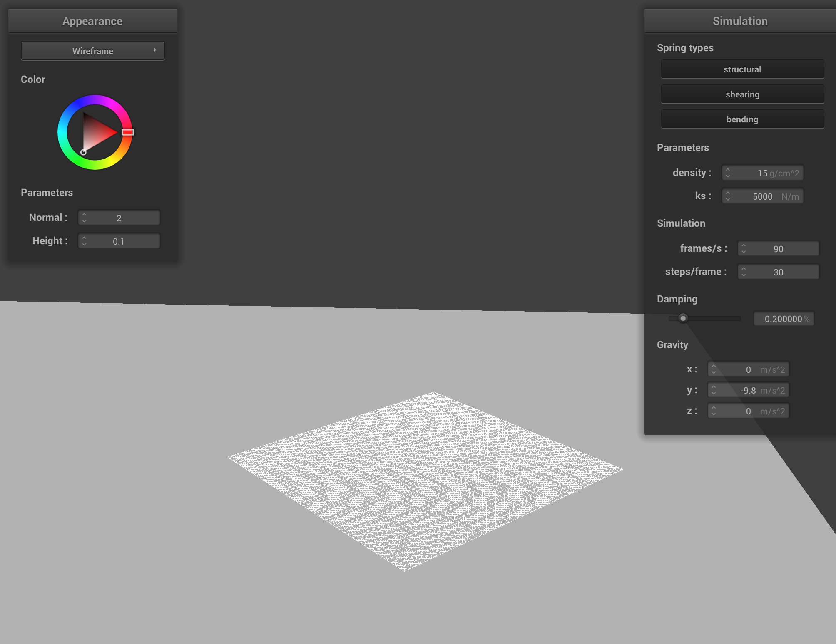Click the red hue marker on the color wheel

point(127,132)
